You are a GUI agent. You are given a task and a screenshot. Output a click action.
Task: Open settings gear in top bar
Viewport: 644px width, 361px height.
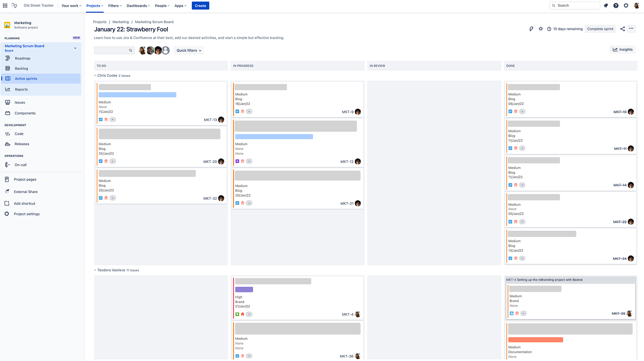626,5
